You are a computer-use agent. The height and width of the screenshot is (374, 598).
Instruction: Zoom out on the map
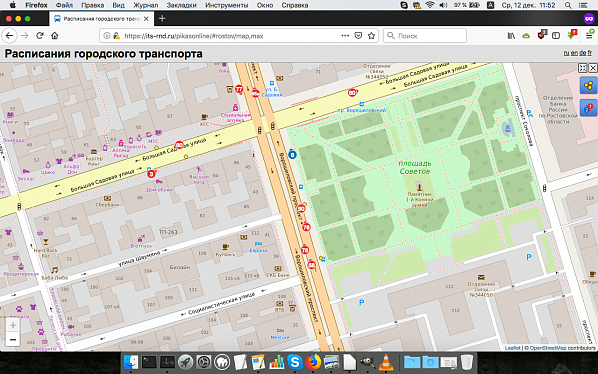tap(13, 339)
